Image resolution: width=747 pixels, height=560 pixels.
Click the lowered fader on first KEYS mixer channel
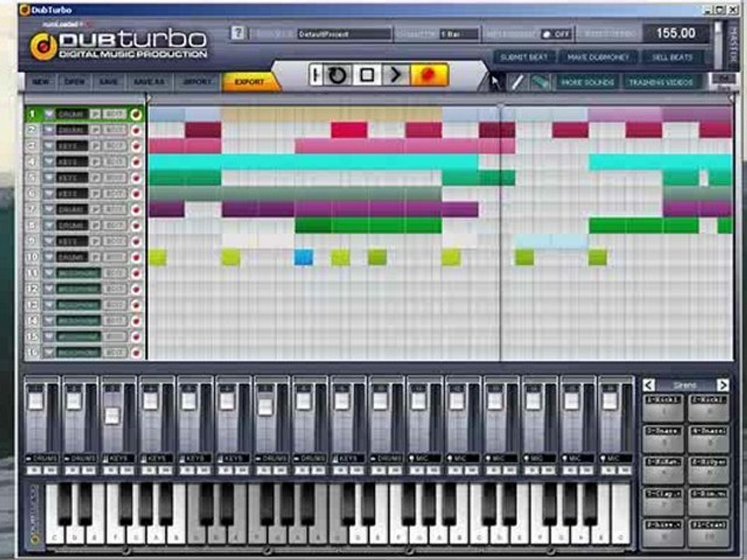pyautogui.click(x=112, y=415)
